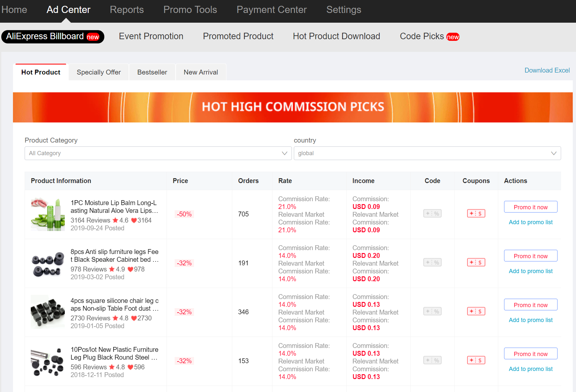
Task: Expand the country dropdown showing global
Action: point(427,153)
